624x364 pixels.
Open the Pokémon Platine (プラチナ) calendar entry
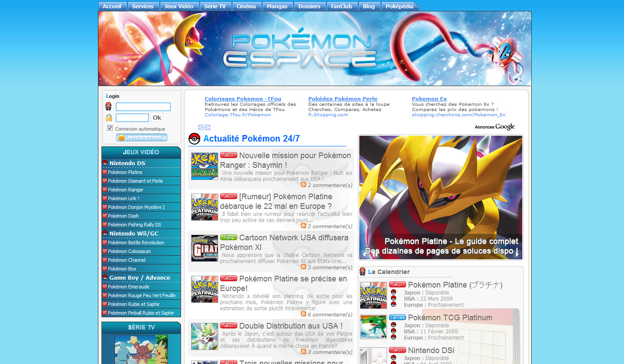pyautogui.click(x=455, y=285)
